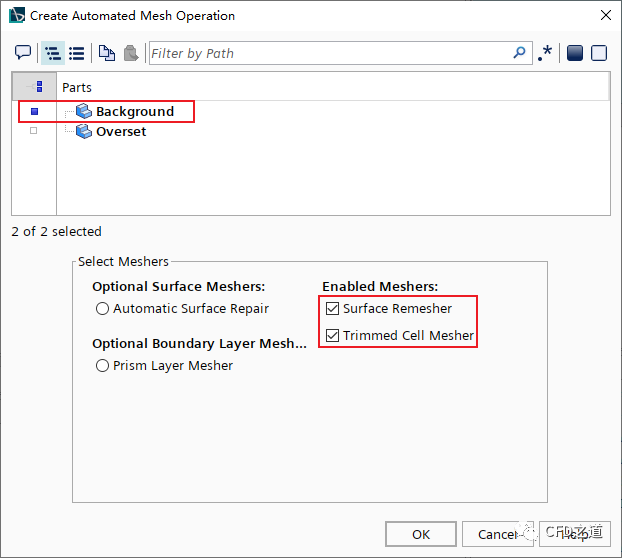Click the 'Enabled Meshers:' heading
The height and width of the screenshot is (558, 622).
[x=380, y=286]
